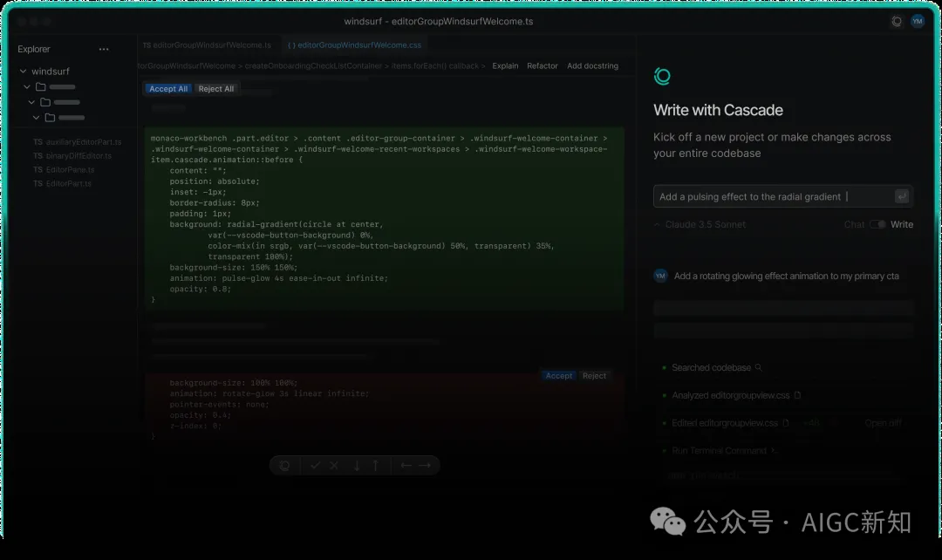Click the submit arrow inside the Cascade prompt box

coord(902,195)
